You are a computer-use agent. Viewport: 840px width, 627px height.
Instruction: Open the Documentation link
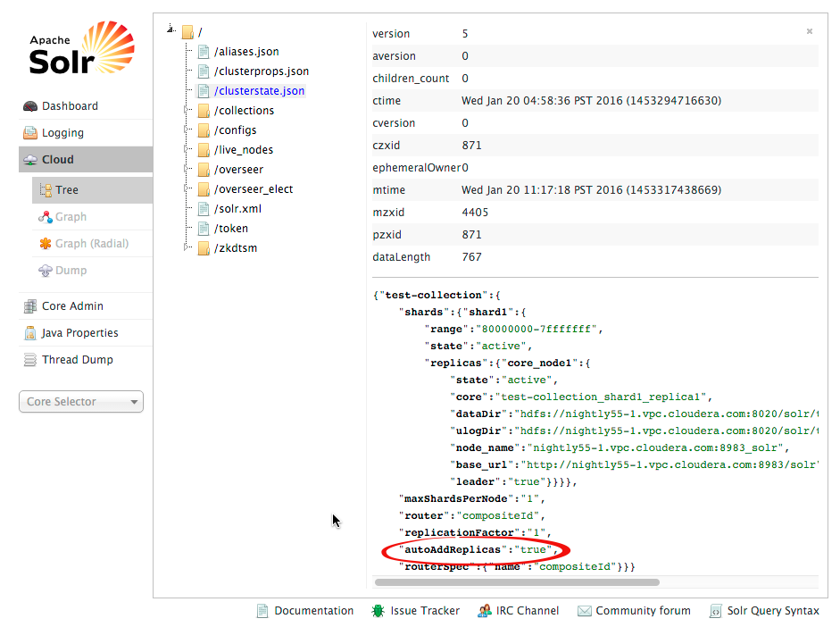coord(313,611)
